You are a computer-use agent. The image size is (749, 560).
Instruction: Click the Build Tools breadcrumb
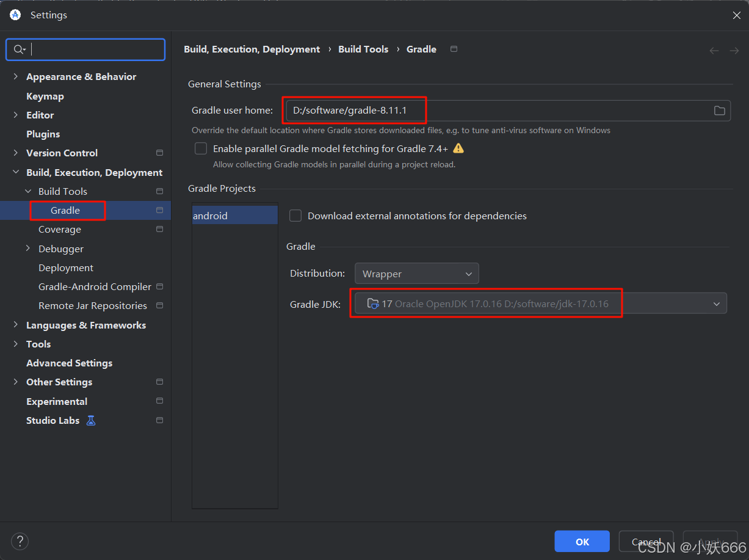point(363,49)
